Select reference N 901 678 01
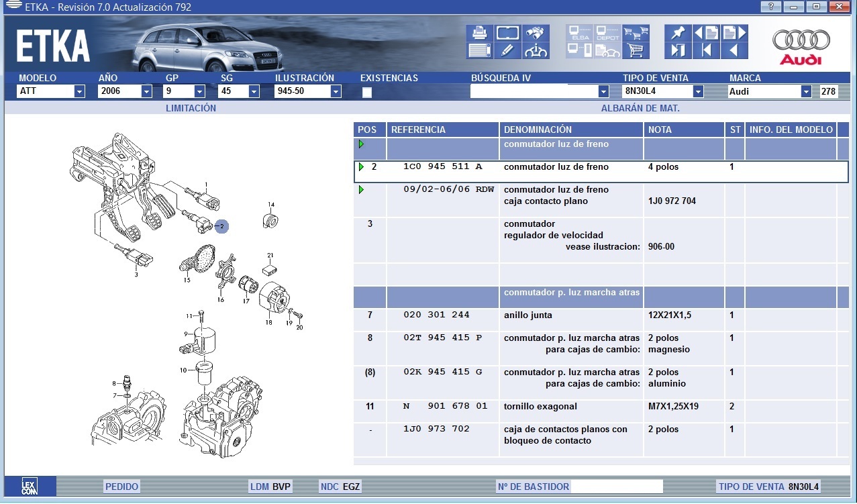Screen dimensions: 857x504 coord(445,406)
